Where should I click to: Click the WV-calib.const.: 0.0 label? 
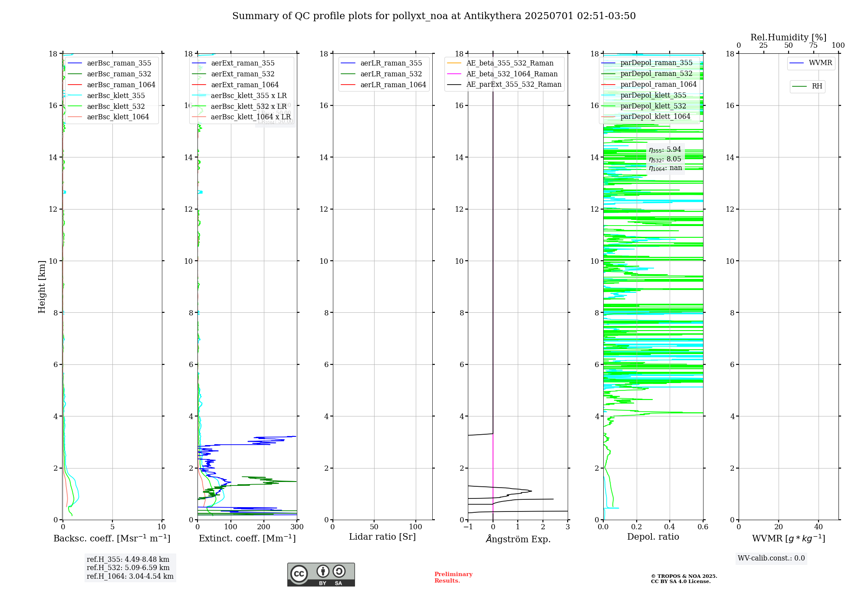(771, 558)
